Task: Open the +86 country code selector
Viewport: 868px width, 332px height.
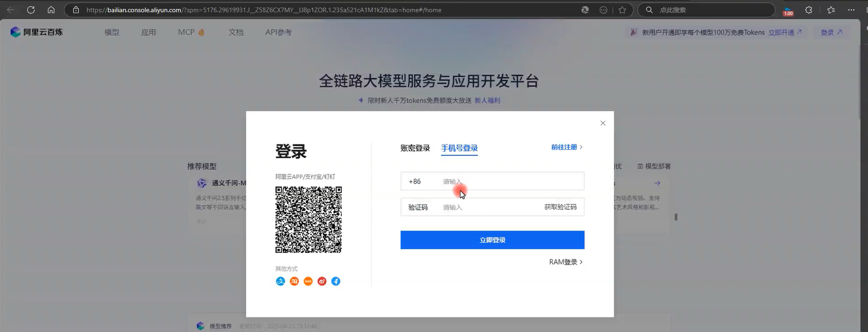Action: [x=415, y=181]
